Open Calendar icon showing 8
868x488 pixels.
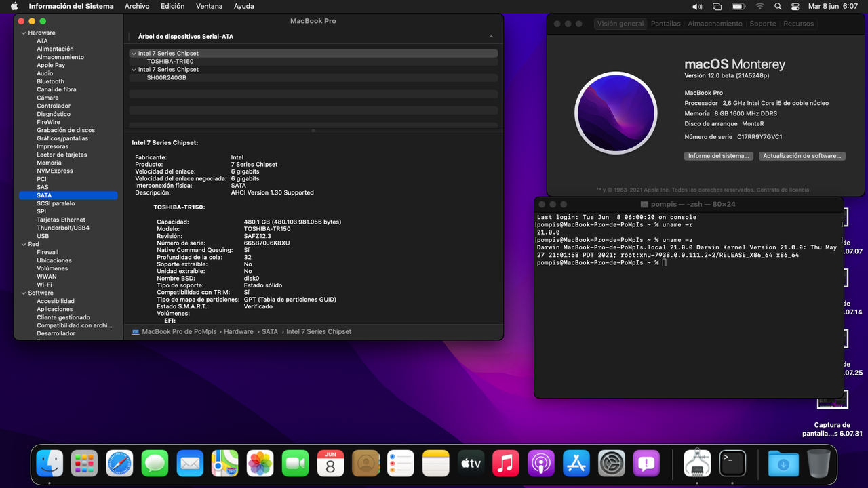330,464
